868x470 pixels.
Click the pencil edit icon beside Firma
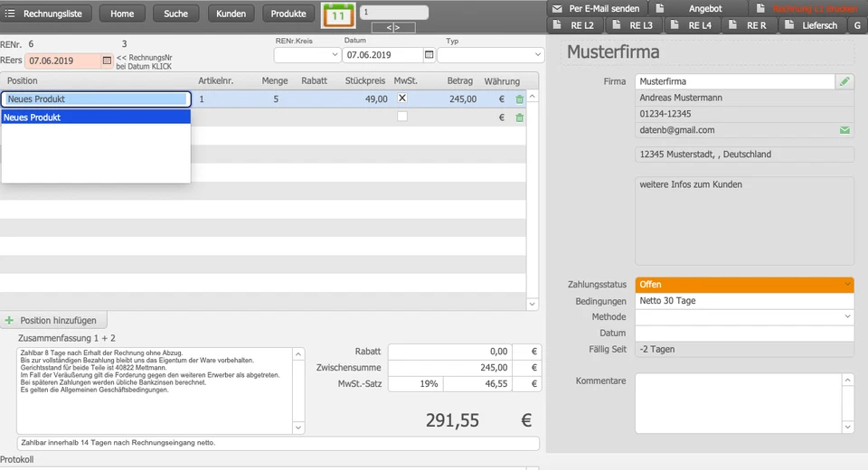click(x=844, y=81)
